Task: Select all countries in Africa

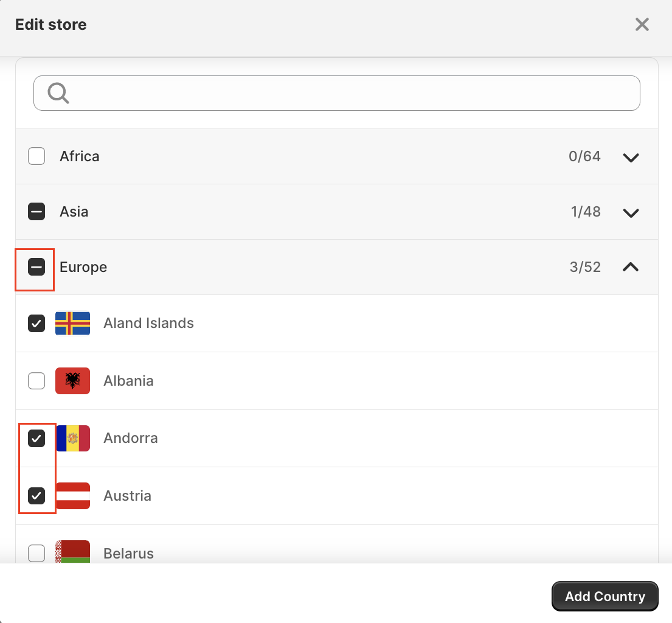Action: tap(36, 156)
